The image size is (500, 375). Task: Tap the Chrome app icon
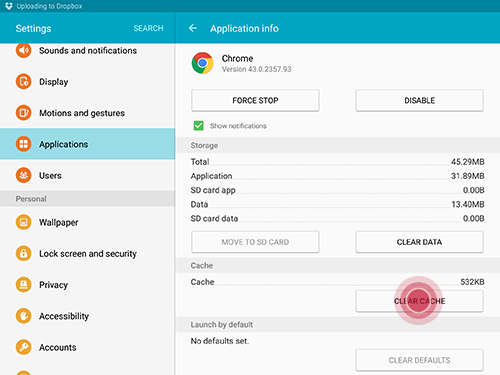pyautogui.click(x=202, y=63)
